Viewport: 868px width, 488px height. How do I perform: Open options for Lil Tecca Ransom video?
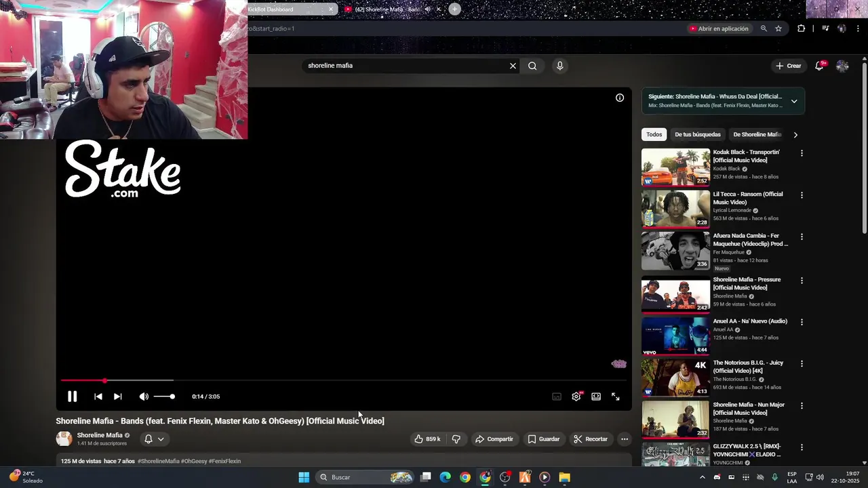(802, 195)
